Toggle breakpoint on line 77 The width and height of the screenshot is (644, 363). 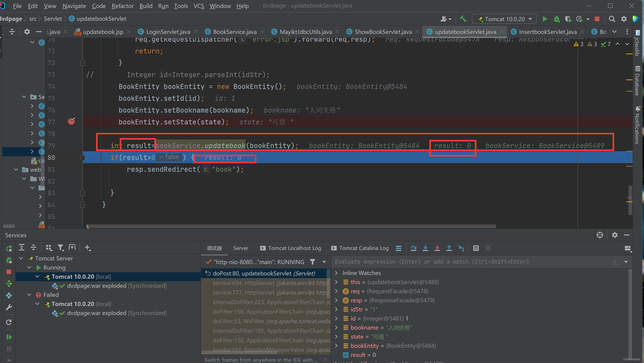[71, 121]
